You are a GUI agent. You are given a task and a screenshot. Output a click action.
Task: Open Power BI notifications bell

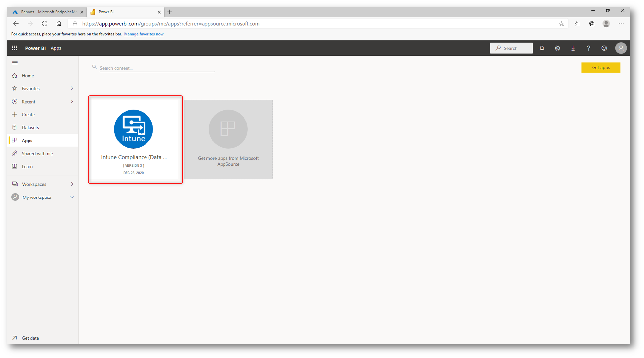(542, 48)
